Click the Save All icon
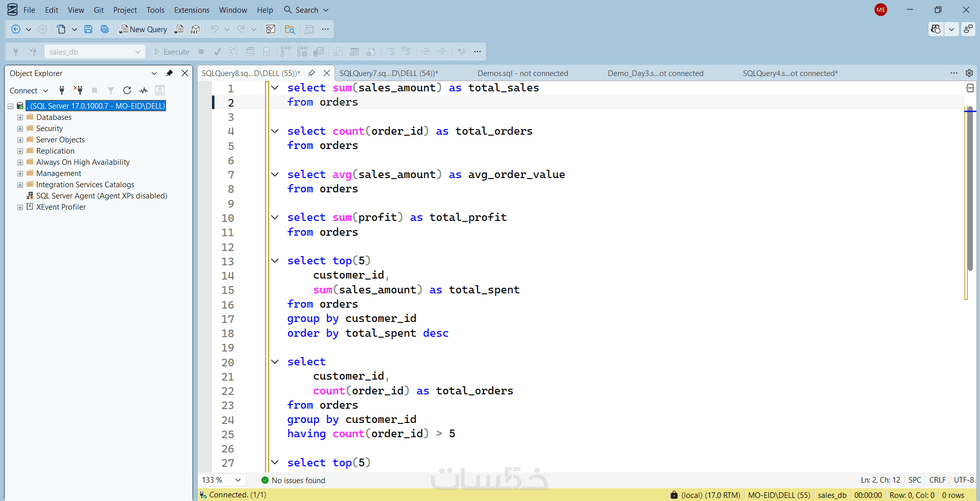 click(105, 29)
